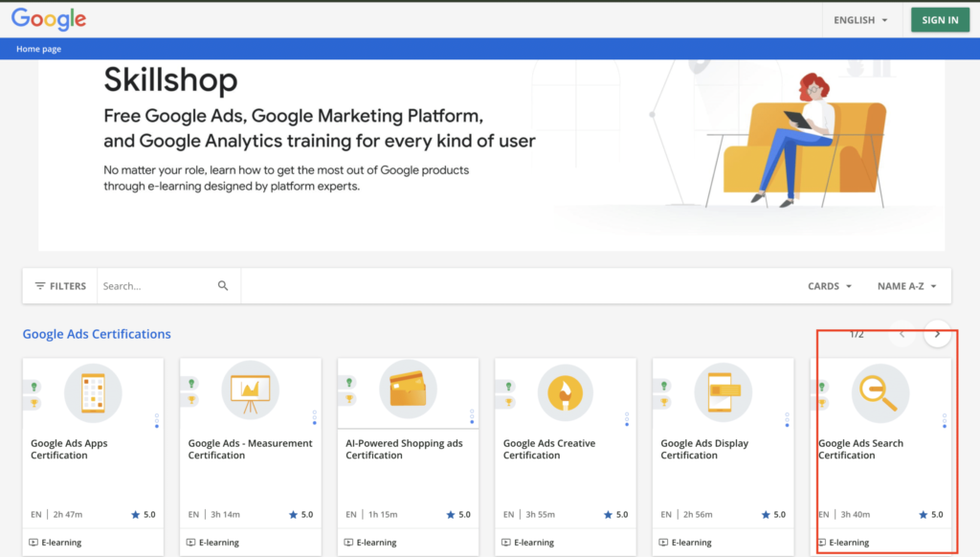Click 2h 47m duration on Apps card
Image resolution: width=980 pixels, height=557 pixels.
point(68,515)
